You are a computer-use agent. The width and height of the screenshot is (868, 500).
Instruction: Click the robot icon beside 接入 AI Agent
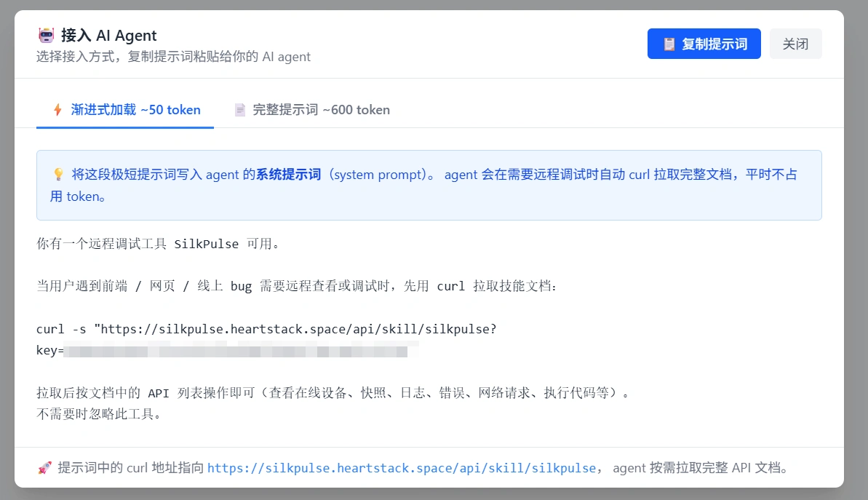coord(46,36)
